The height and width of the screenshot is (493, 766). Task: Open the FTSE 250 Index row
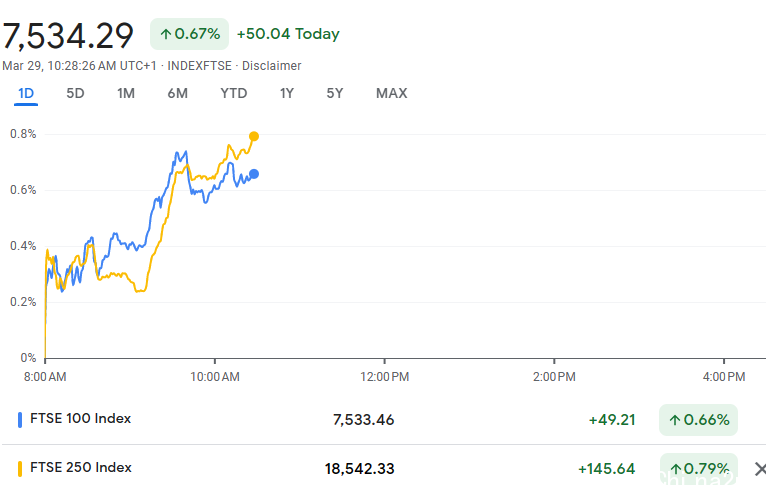81,467
